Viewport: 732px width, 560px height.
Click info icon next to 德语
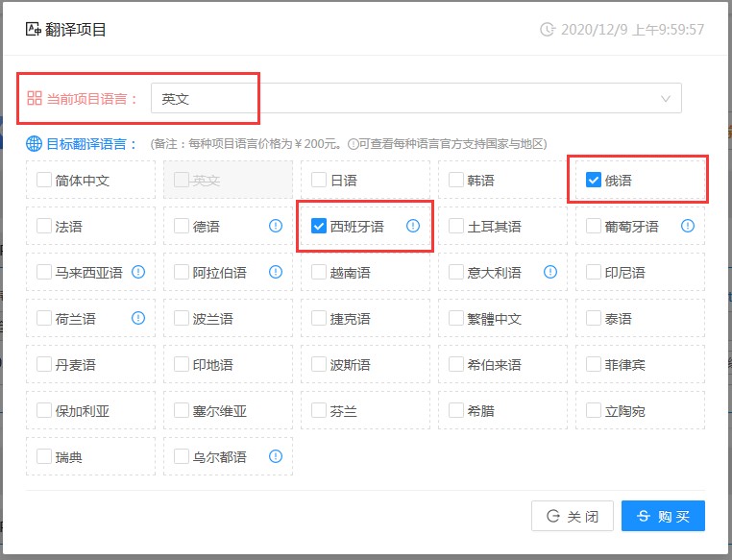(276, 227)
